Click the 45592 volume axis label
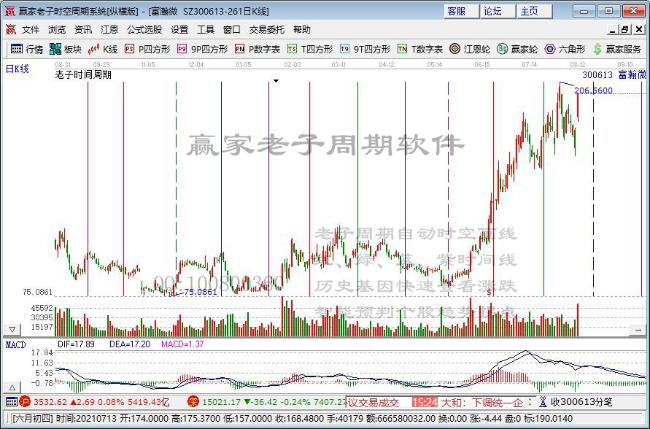650x429 pixels. tap(41, 308)
